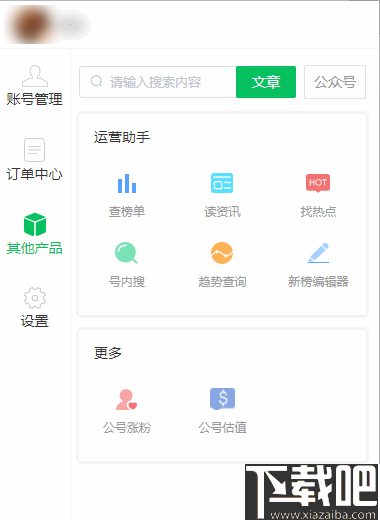This screenshot has height=520, width=380.
Task: Click the 读资讯 news icon
Action: 222,183
